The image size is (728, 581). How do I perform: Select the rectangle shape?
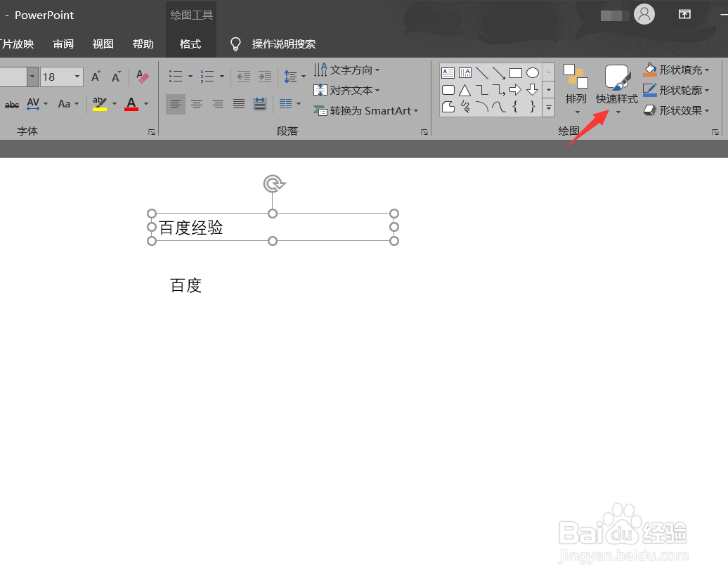tap(515, 73)
